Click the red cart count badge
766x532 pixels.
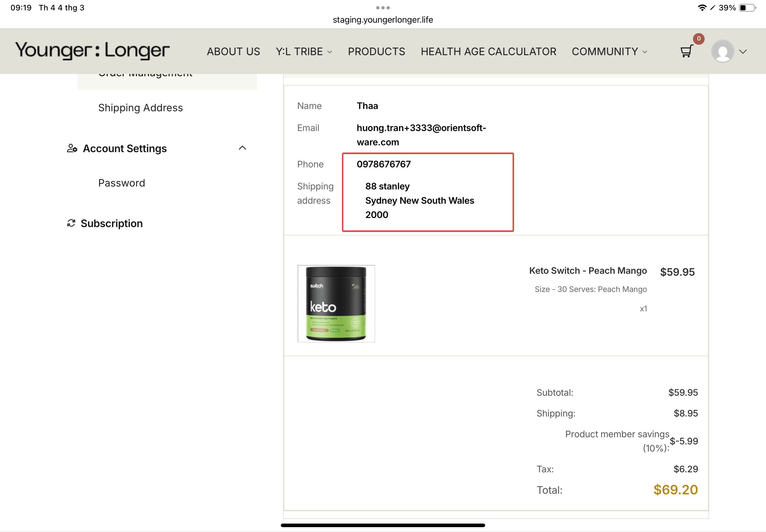point(698,39)
